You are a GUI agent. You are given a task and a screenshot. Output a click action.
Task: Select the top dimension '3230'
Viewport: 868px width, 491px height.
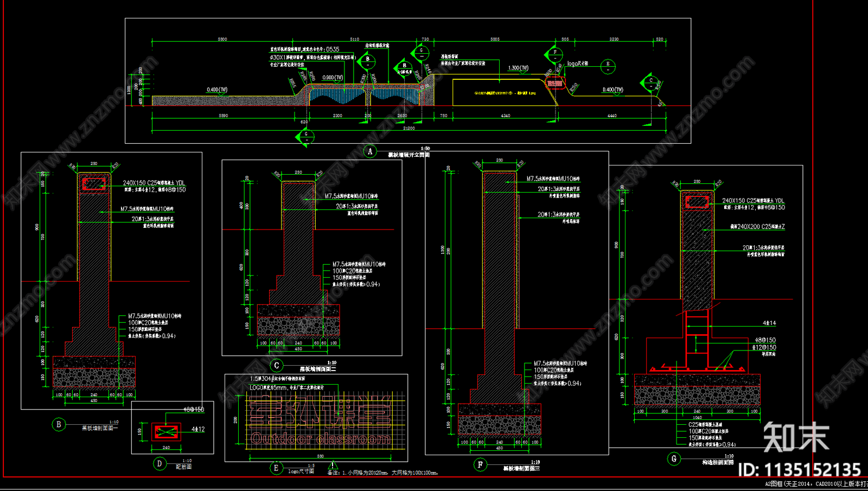[614, 39]
